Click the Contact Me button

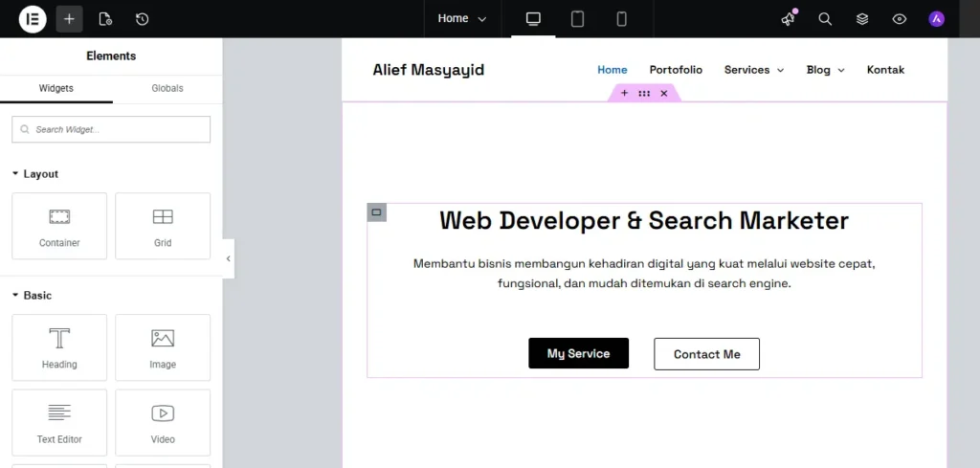pos(707,354)
